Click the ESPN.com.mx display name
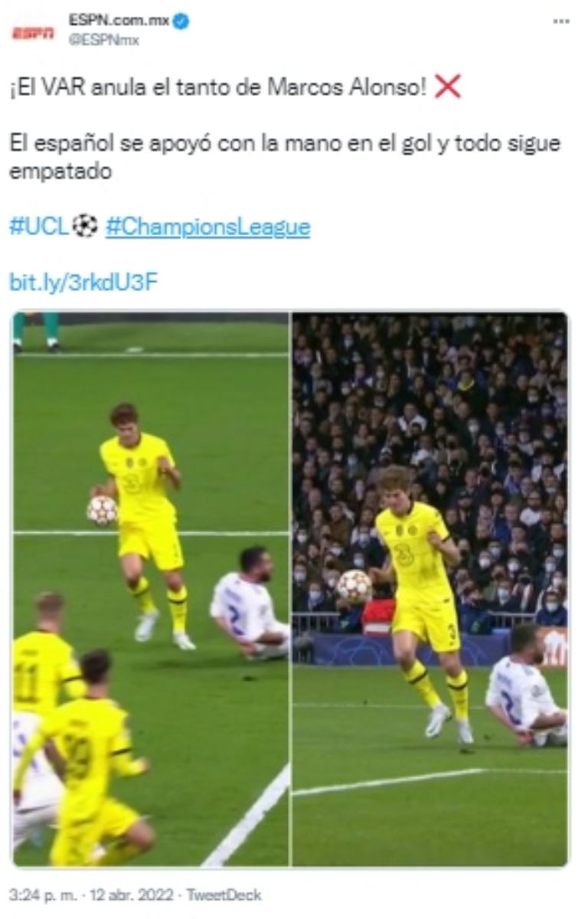The width and height of the screenshot is (588, 919). coord(119,21)
